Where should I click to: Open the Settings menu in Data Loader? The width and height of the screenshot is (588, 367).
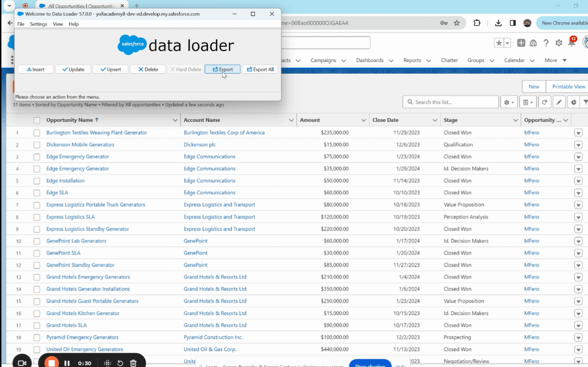coord(39,24)
